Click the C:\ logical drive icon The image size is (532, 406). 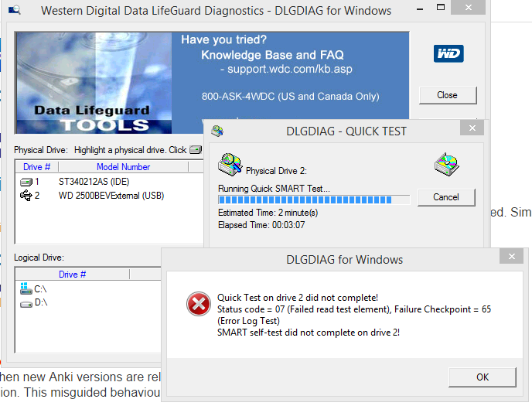(26, 288)
